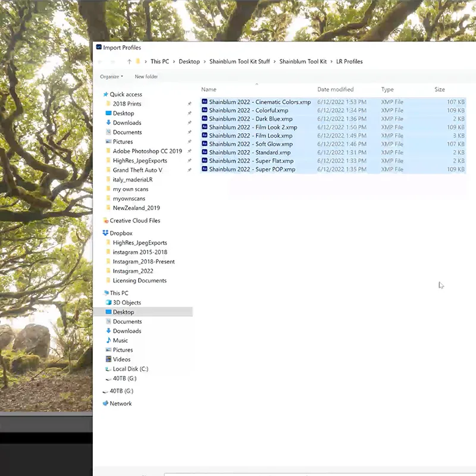
Task: Click Downloads arrow icon under Quick access
Action: (108, 123)
